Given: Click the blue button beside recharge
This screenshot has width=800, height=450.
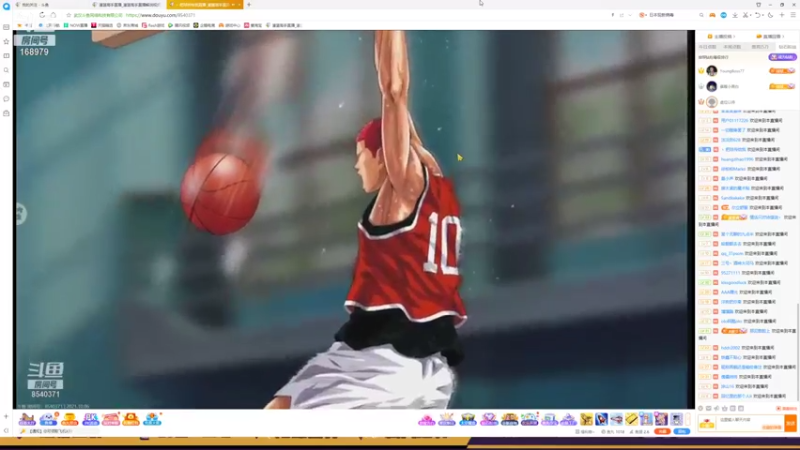Looking at the screenshot, I should 682,432.
